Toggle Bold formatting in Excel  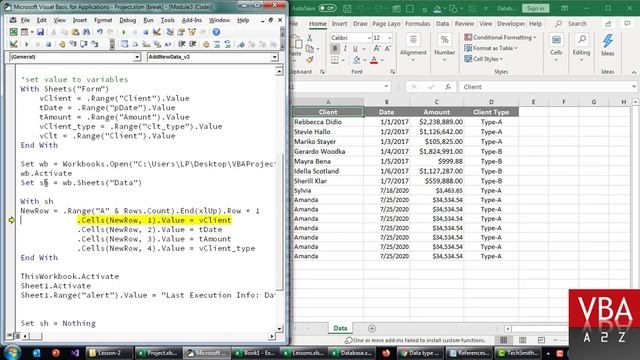coord(335,49)
